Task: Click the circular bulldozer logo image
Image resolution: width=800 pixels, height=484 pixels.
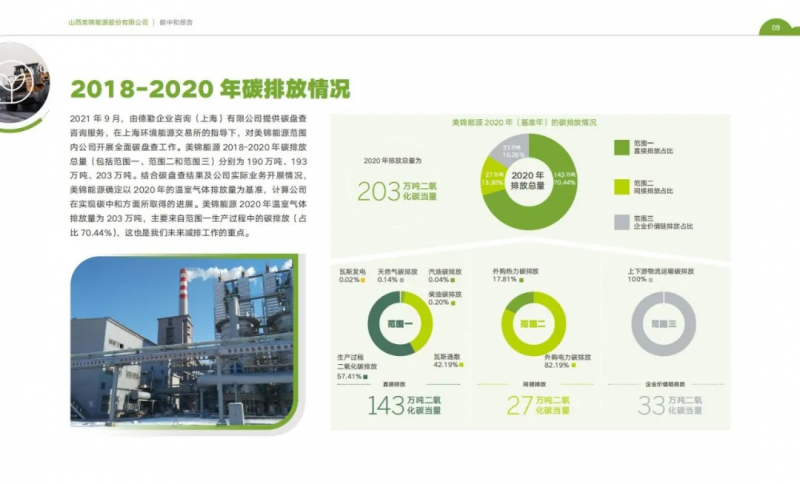Action: (x=23, y=83)
